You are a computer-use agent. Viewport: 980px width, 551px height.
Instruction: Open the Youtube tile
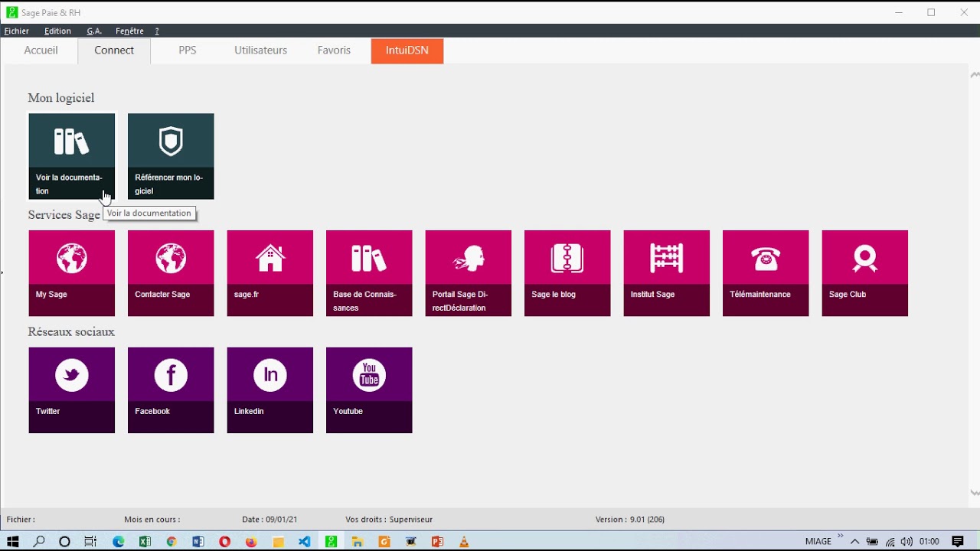tap(369, 390)
